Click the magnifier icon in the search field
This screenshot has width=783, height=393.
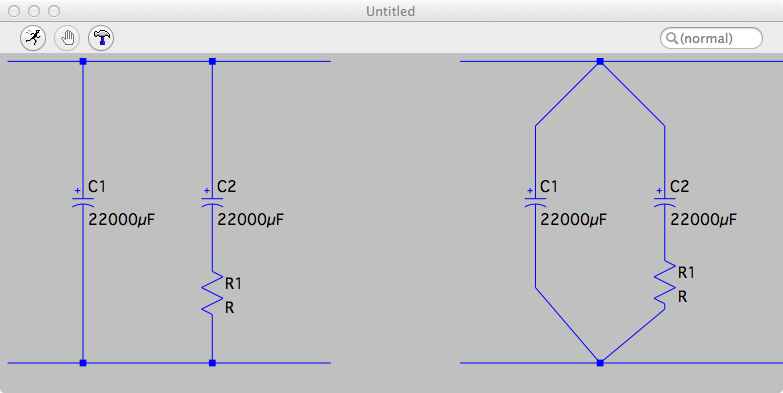672,38
